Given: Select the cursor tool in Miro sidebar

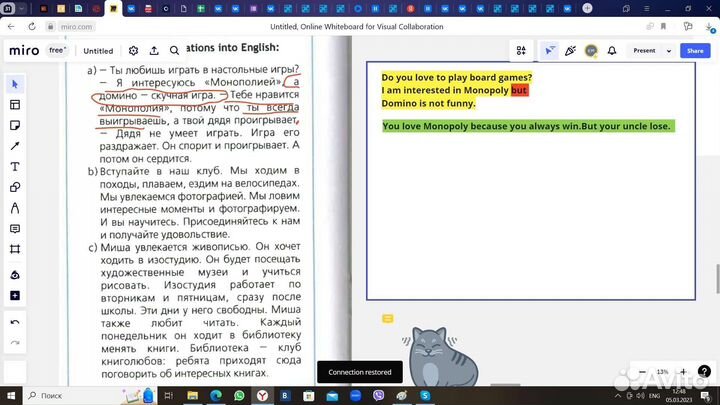Looking at the screenshot, I should pos(15,84).
